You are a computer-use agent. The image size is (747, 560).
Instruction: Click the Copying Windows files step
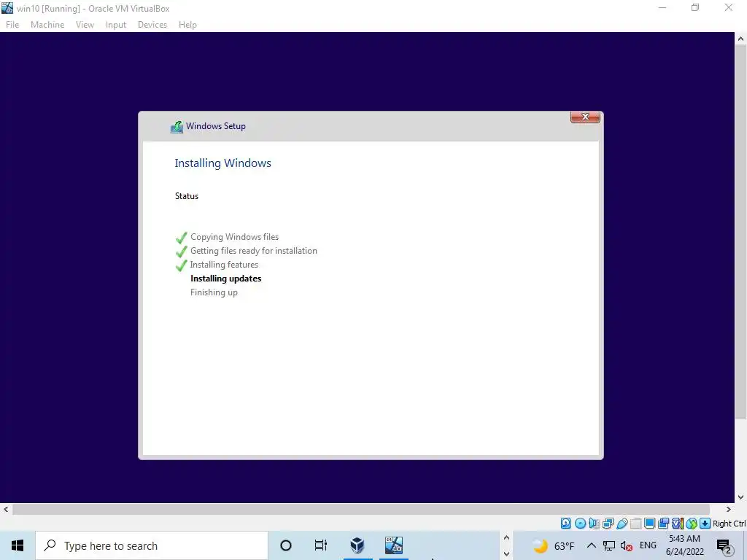[x=234, y=237]
